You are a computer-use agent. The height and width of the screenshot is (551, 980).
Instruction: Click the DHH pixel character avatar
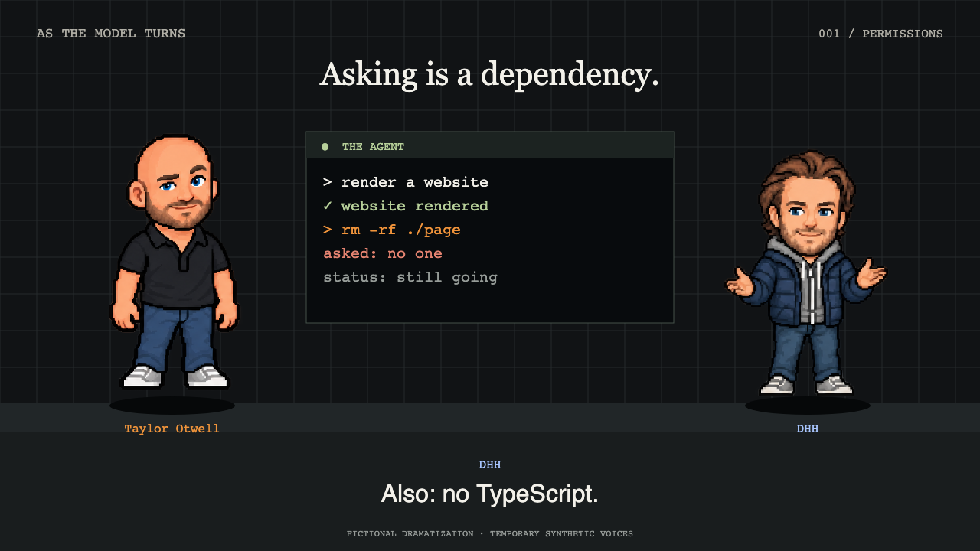point(806,272)
